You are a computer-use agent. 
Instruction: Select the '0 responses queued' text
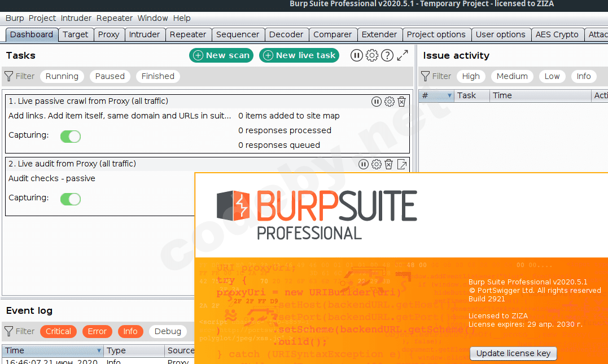(x=279, y=146)
